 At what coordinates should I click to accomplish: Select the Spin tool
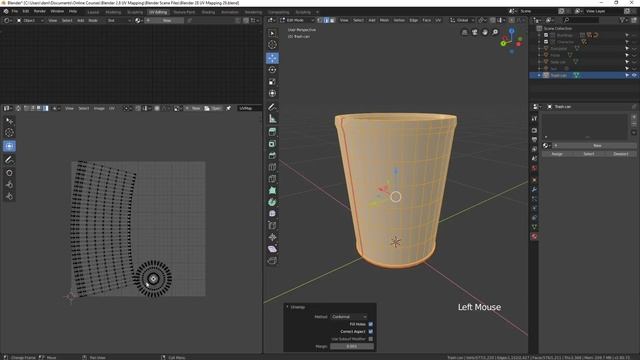pyautogui.click(x=272, y=202)
